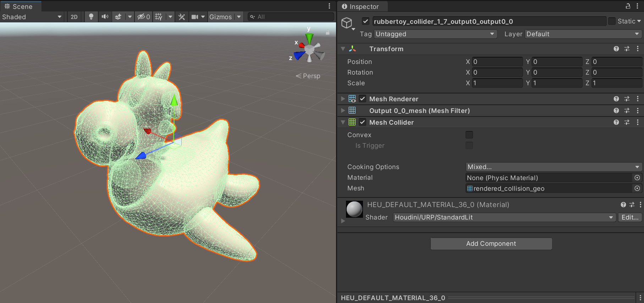This screenshot has width=644, height=303.
Task: Collapse the Transform component foldout
Action: point(343,49)
